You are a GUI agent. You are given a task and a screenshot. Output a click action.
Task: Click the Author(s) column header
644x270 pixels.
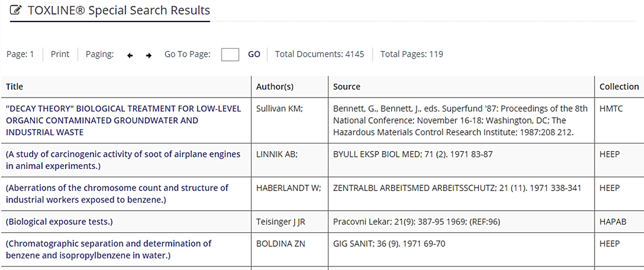[275, 87]
